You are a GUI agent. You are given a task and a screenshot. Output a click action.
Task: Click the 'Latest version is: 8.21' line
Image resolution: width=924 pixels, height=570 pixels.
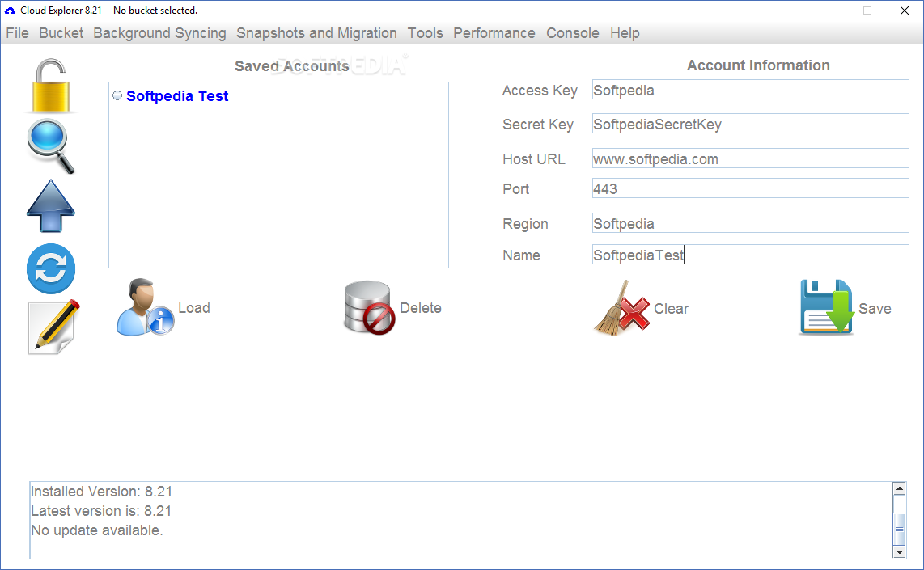tap(101, 510)
